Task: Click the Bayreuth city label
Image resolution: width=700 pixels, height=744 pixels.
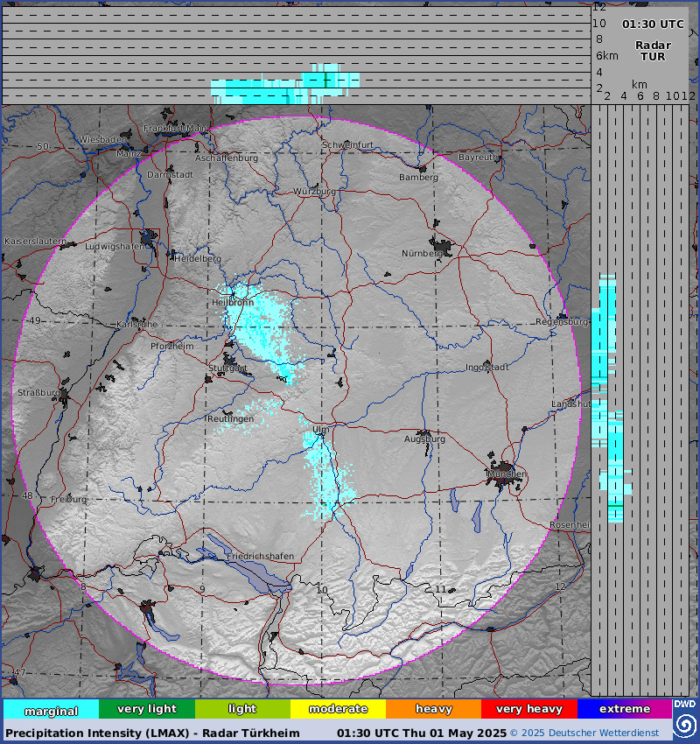Action: click(478, 157)
